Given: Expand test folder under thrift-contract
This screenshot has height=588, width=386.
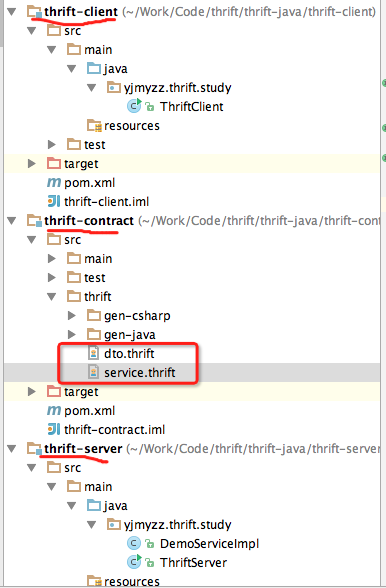Looking at the screenshot, I should click(52, 278).
